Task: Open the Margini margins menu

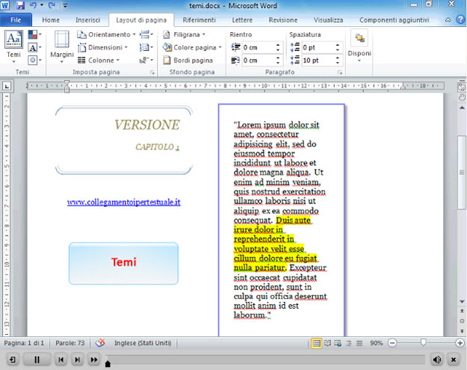Action: tap(62, 47)
